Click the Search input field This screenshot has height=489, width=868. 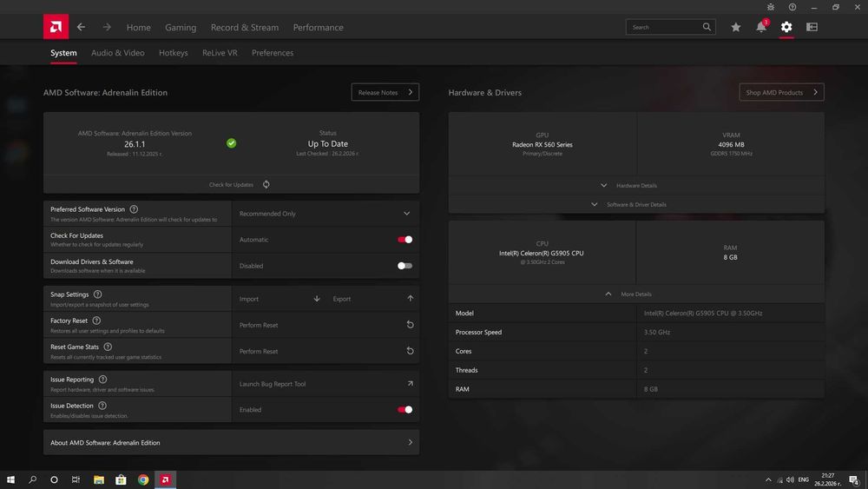coord(664,27)
